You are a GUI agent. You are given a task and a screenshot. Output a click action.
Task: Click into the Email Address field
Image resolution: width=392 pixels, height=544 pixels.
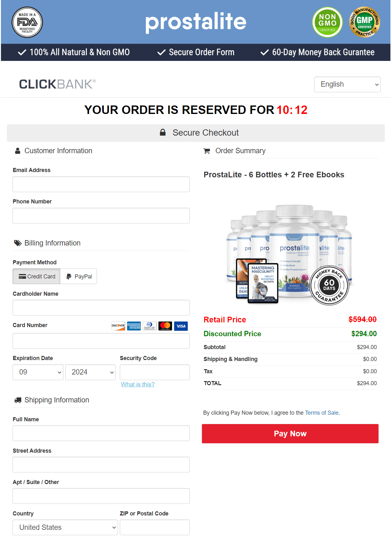pyautogui.click(x=101, y=184)
